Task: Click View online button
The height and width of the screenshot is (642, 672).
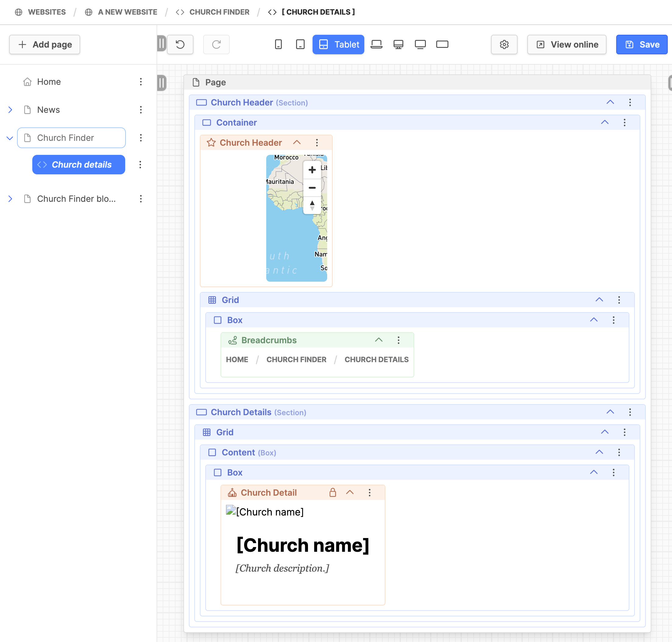Action: (x=566, y=45)
